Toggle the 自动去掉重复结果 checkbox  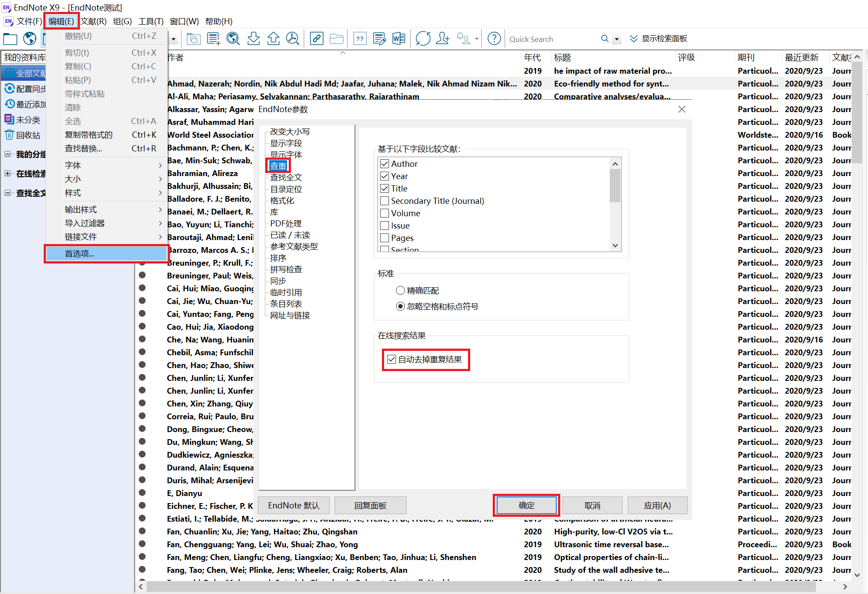392,359
